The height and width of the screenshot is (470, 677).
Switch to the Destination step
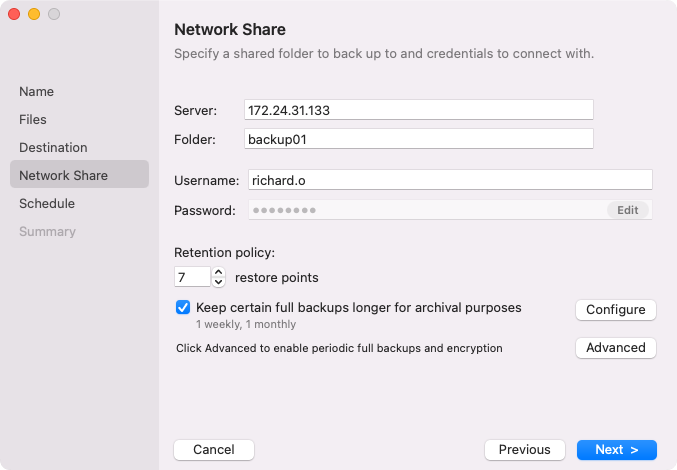click(x=53, y=147)
